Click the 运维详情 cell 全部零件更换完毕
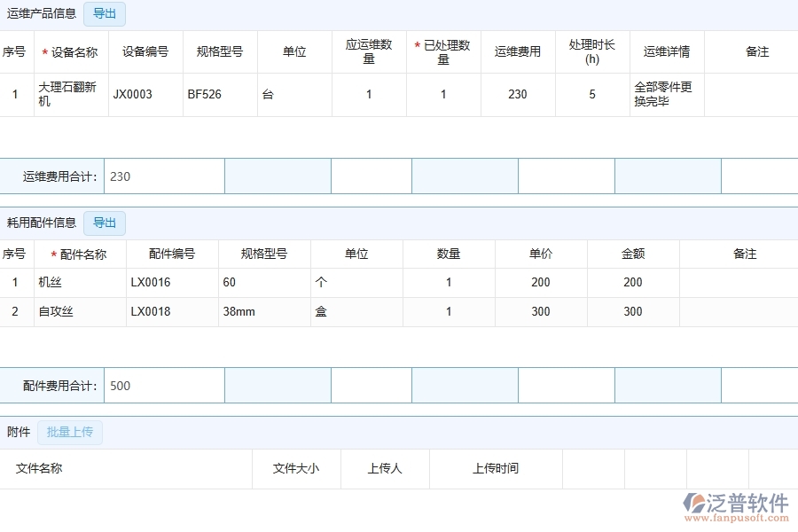The height and width of the screenshot is (532, 798). 665,94
